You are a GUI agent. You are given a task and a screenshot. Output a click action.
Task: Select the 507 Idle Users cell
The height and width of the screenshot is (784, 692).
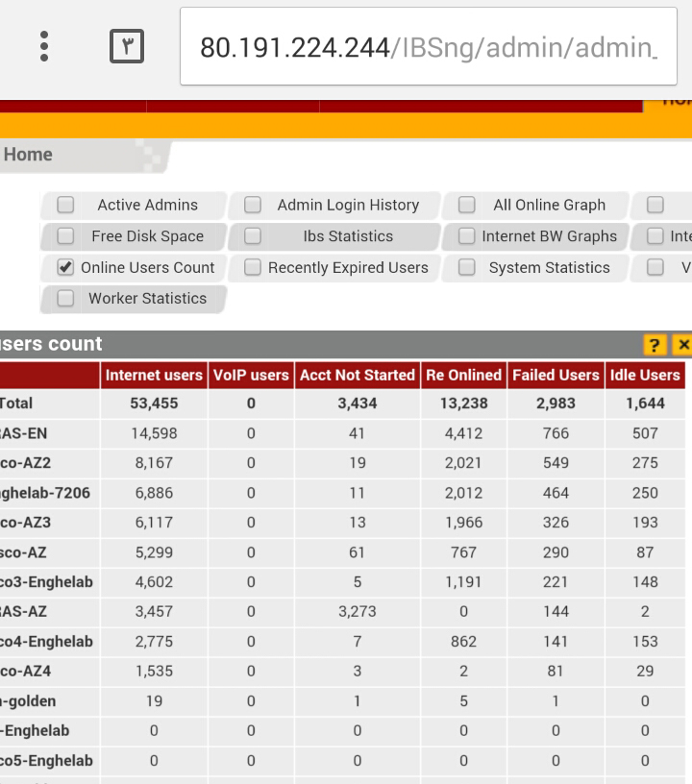[645, 433]
